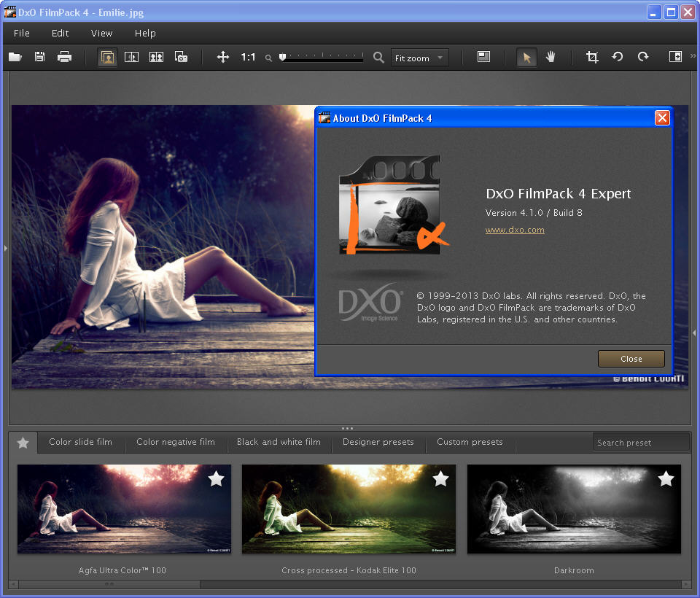Screen dimensions: 700x598
Task: Close About dialog with red X
Action: 662,118
